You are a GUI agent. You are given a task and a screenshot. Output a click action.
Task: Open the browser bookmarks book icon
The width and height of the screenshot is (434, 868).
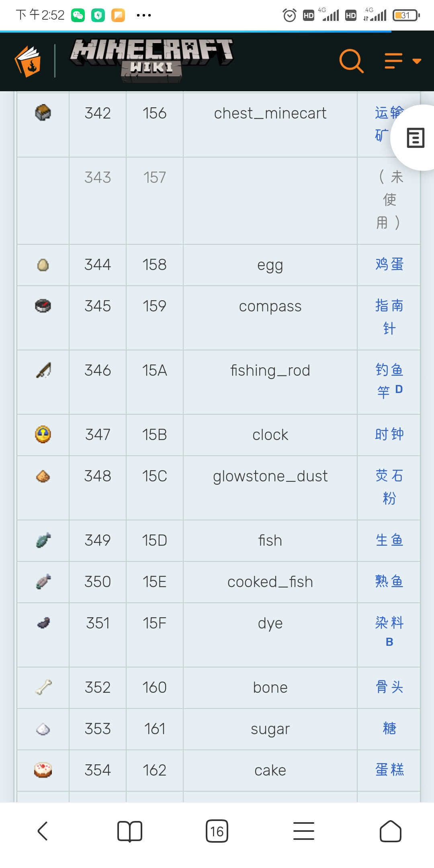(129, 831)
